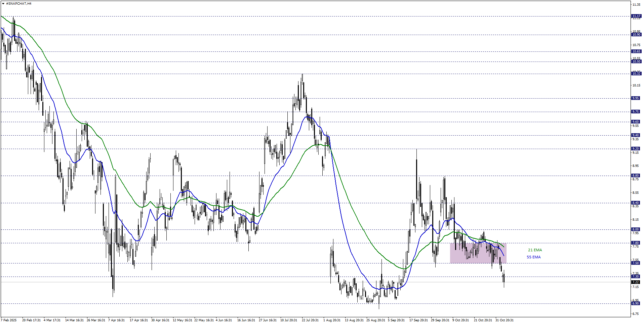
Task: Click the triangle arrow beside #SNAPCHAT,H4
Action: 3,3
